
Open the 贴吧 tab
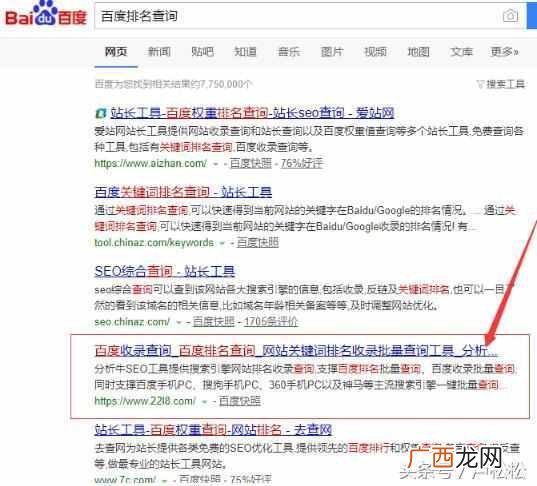tap(202, 52)
